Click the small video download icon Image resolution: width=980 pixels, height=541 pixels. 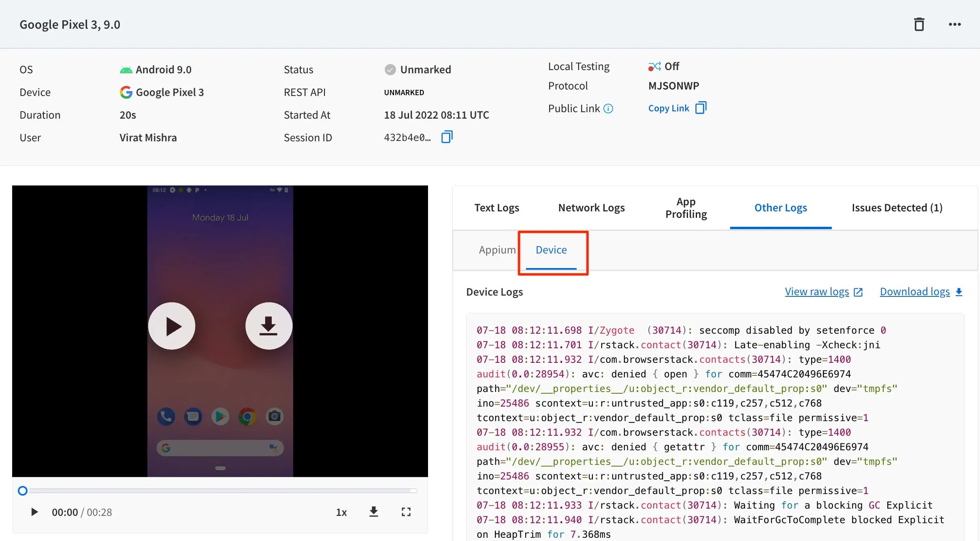[x=374, y=512]
